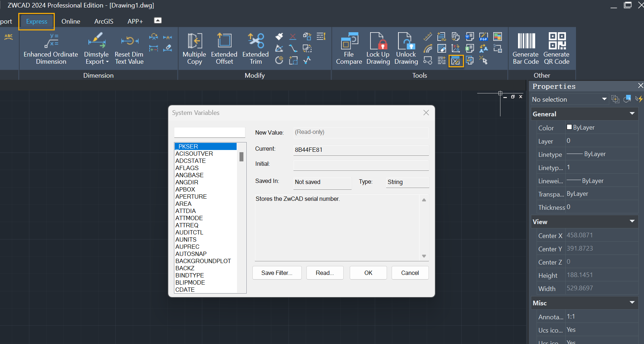Collapse the General properties section
This screenshot has height=344, width=644.
632,114
